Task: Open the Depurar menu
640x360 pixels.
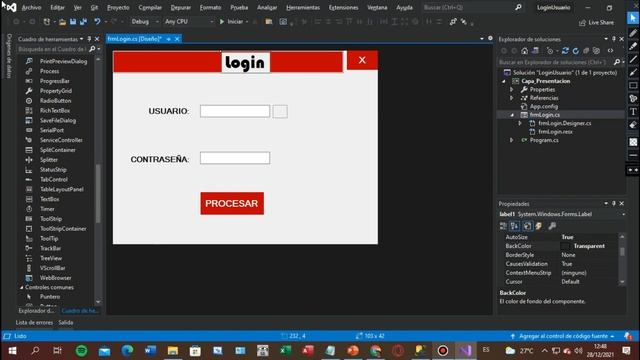Action: (180, 7)
